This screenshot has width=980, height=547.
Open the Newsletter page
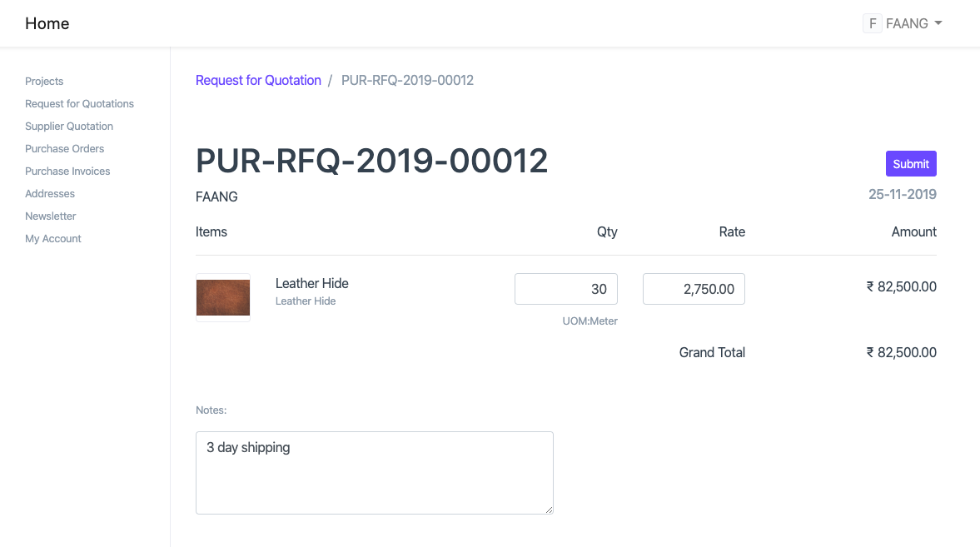point(50,216)
